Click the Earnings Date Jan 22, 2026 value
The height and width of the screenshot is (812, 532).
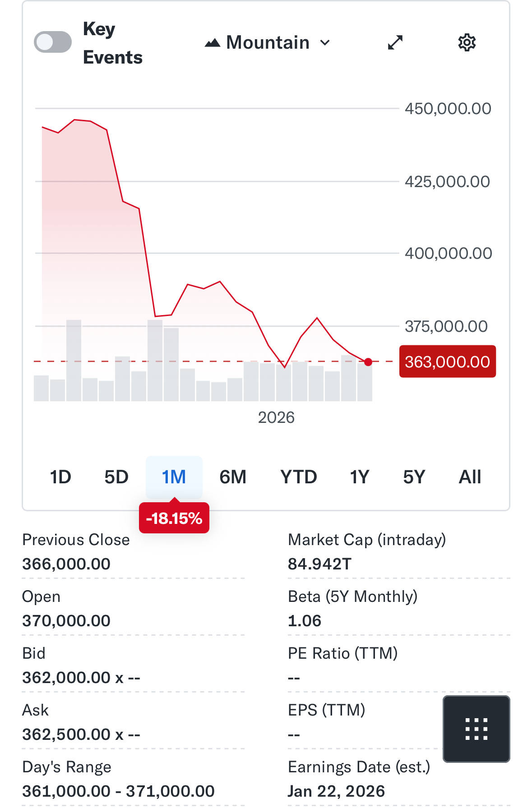pos(336,791)
